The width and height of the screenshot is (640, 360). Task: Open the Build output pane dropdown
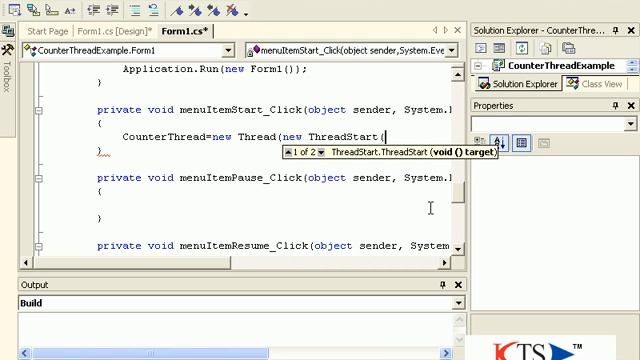(x=458, y=303)
